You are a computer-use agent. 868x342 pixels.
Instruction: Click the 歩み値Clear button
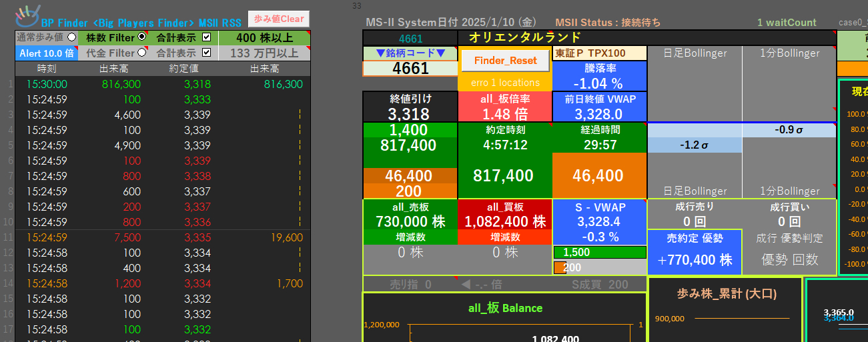tap(278, 19)
